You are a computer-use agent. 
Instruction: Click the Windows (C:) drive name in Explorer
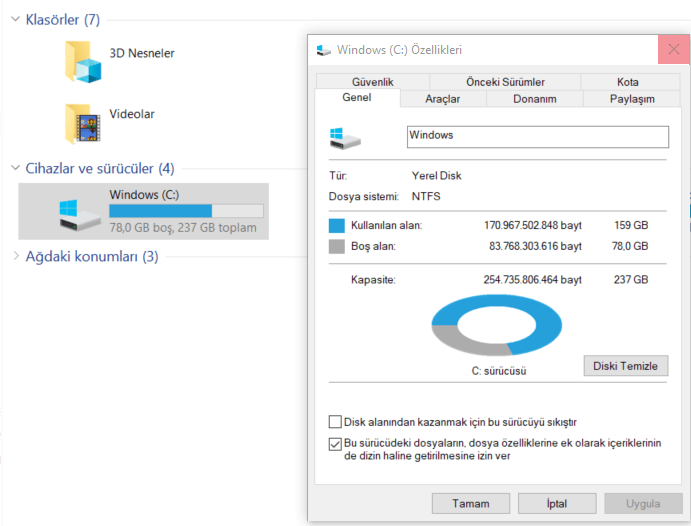pos(144,195)
